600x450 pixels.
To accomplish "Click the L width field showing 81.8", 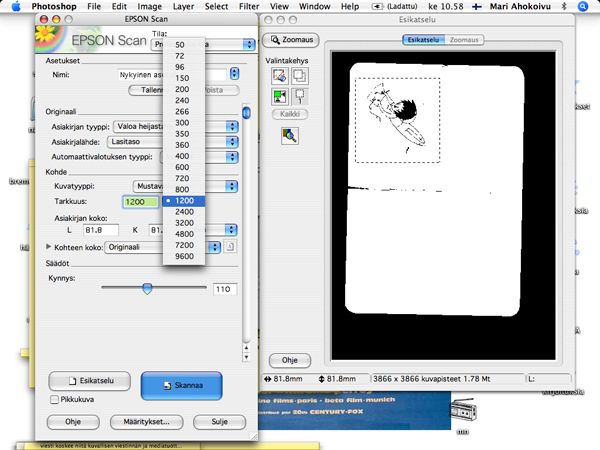I will tap(101, 230).
